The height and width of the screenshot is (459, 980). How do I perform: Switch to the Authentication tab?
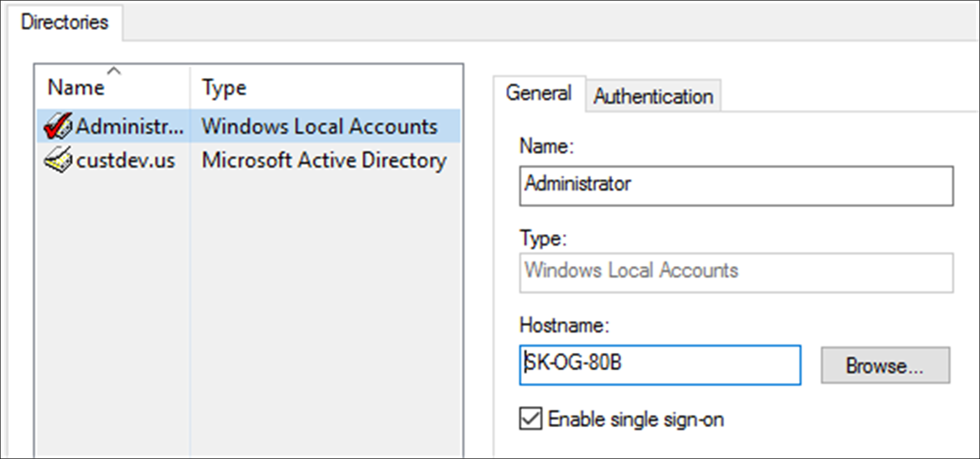tap(653, 96)
